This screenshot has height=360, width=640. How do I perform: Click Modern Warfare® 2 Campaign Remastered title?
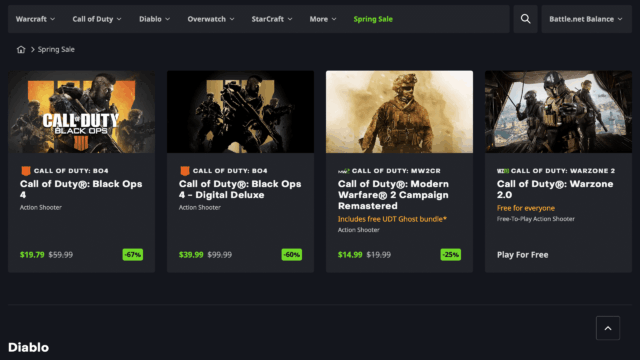click(x=393, y=195)
